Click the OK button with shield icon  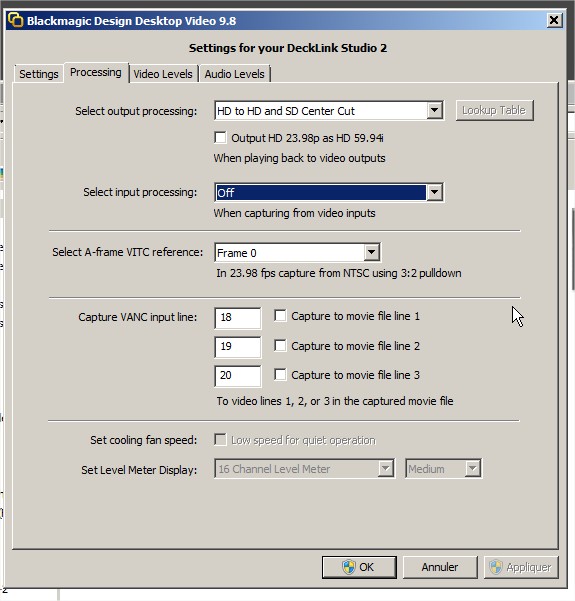(359, 567)
